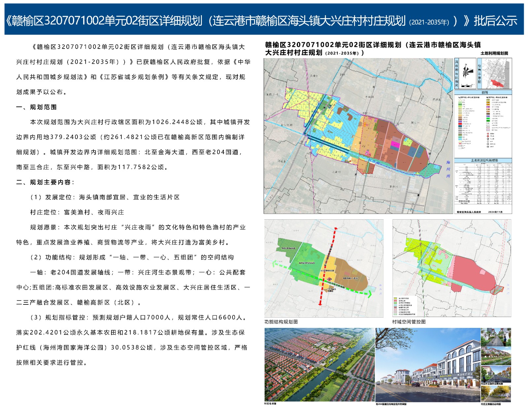Open the small riverside houses rendering
This screenshot has height=420, width=528.
pyautogui.click(x=496, y=356)
